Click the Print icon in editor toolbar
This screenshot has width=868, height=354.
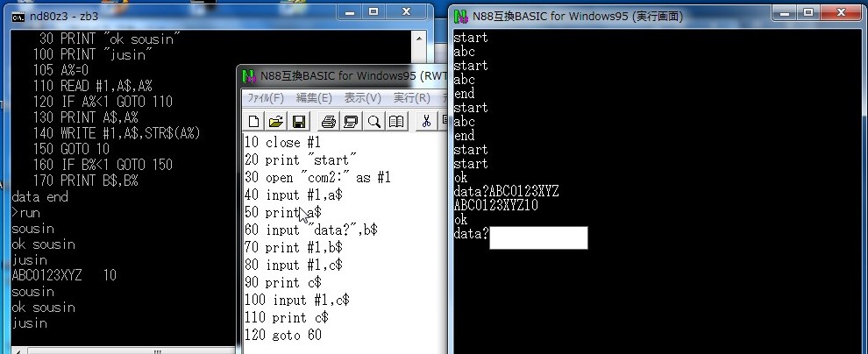(x=329, y=121)
